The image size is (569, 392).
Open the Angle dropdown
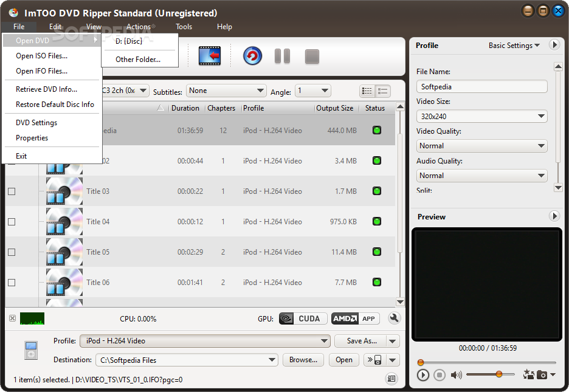click(313, 91)
